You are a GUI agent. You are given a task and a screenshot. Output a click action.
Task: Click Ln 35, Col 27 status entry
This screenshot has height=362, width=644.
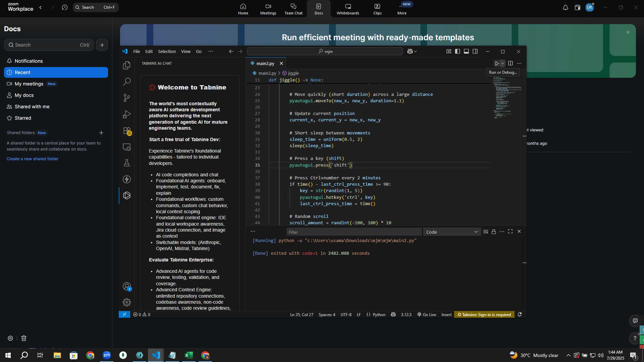[x=302, y=314]
